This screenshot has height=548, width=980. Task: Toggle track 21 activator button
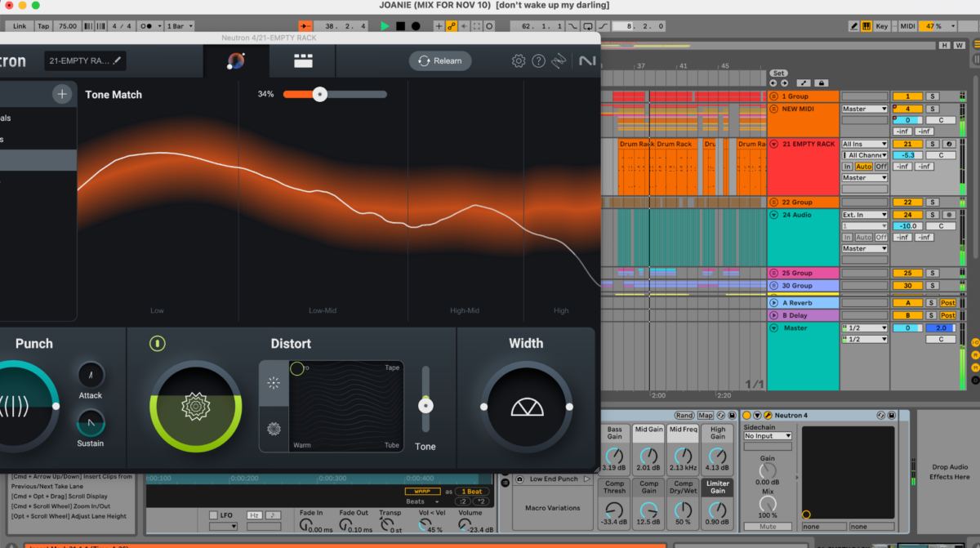click(x=907, y=144)
